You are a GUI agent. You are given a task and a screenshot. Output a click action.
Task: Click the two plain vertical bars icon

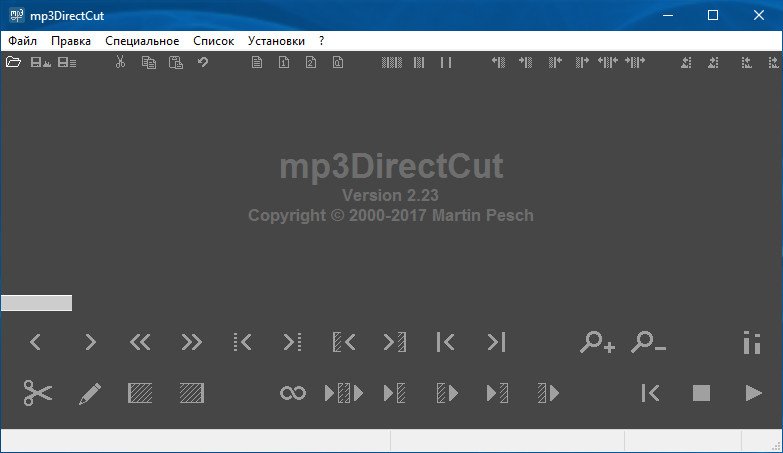pyautogui.click(x=446, y=62)
